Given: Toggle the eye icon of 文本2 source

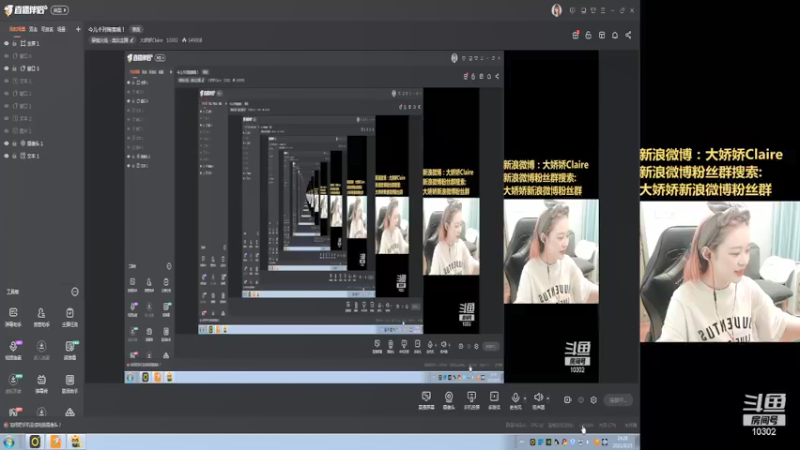Looking at the screenshot, I should tap(7, 118).
